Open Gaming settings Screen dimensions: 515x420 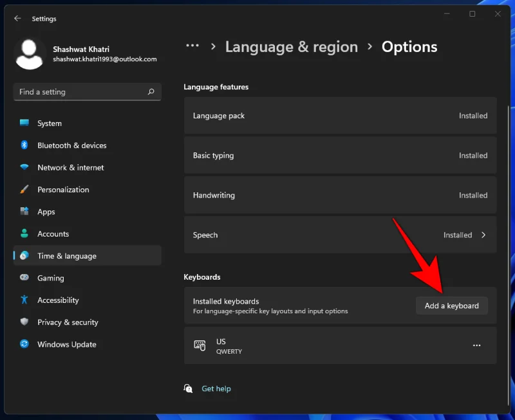[x=50, y=278]
